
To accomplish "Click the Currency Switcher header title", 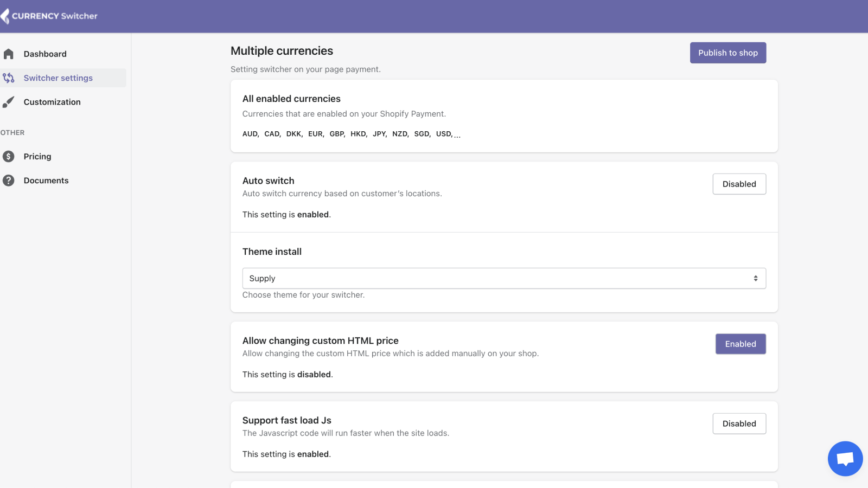I will [x=55, y=16].
